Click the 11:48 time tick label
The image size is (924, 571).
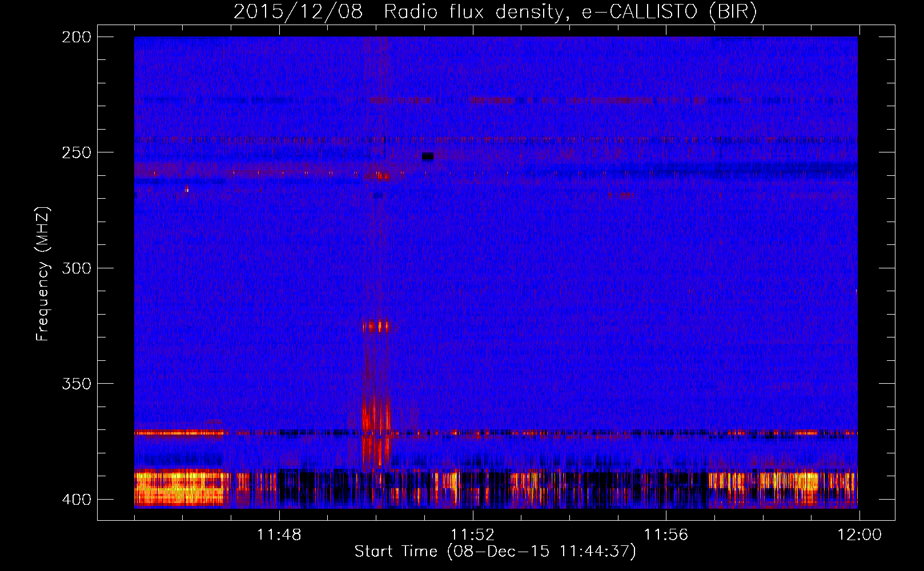[279, 535]
